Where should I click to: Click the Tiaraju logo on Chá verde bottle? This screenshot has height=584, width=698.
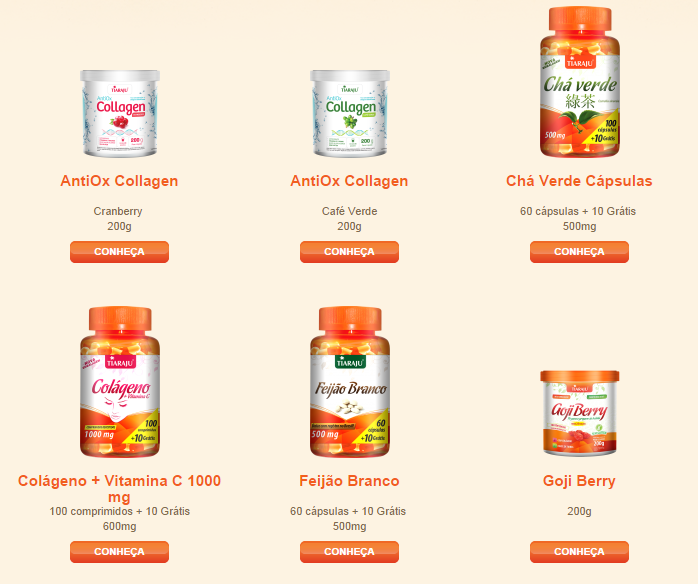click(x=580, y=62)
